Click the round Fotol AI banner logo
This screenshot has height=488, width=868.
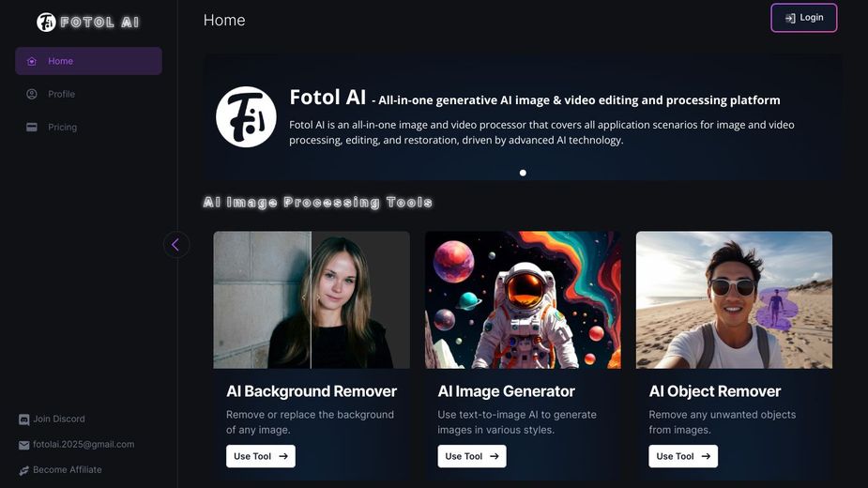246,116
